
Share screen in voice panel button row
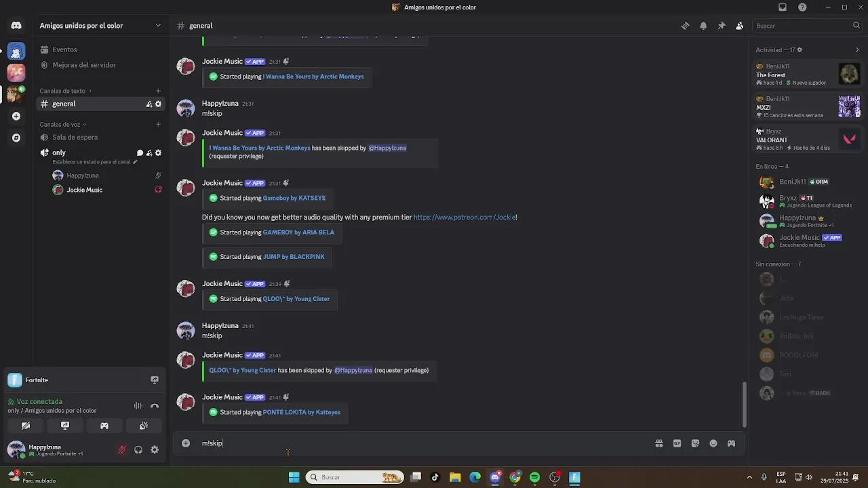coord(65,426)
